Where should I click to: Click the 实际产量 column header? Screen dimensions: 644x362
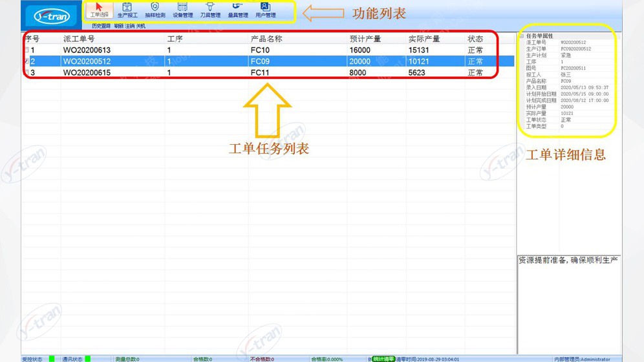[x=424, y=39]
